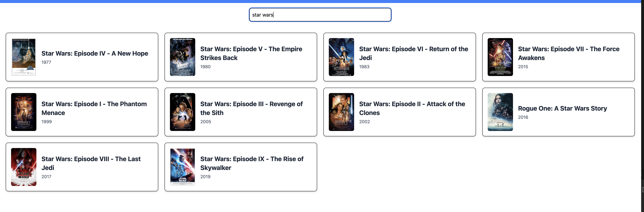Viewport: 644px width, 212px height.
Task: Select Revenge of the Sith poster
Action: coord(182,112)
